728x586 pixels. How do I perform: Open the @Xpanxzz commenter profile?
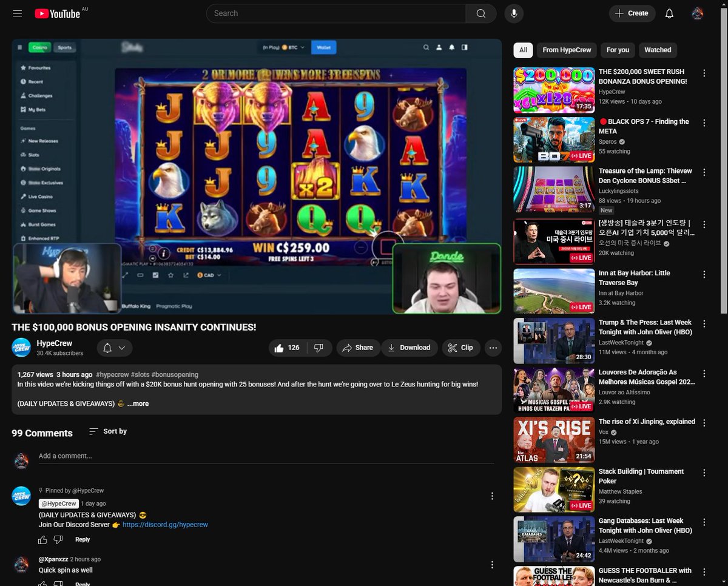click(x=53, y=559)
